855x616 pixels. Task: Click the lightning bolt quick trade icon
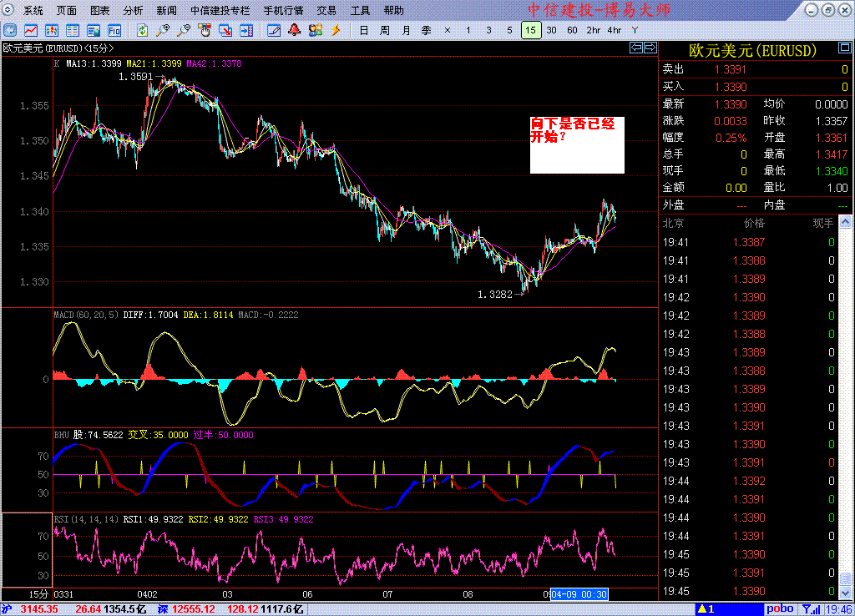tap(336, 31)
